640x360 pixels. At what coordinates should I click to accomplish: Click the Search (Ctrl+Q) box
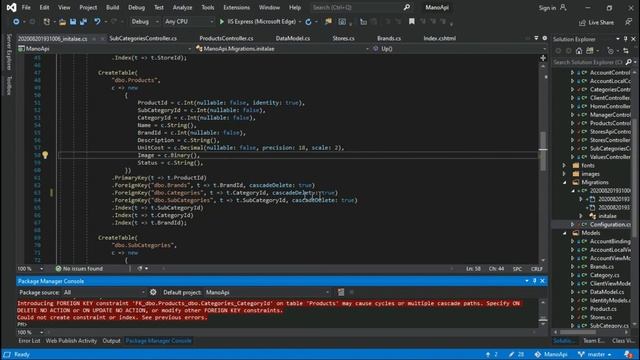click(x=356, y=7)
